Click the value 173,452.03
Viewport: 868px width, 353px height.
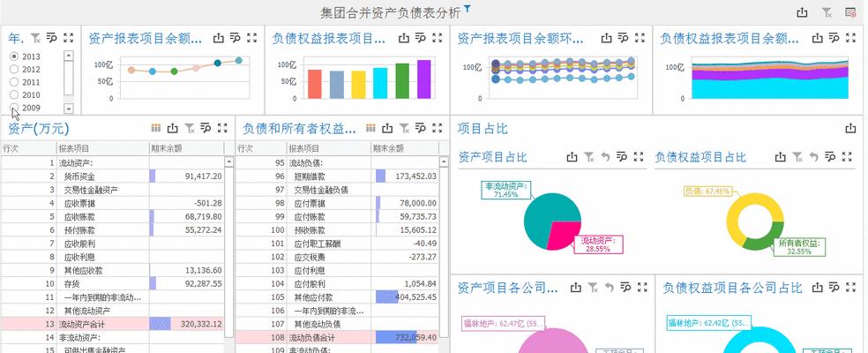pos(415,176)
